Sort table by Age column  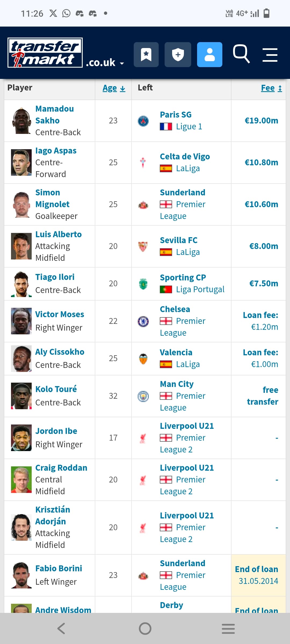114,88
